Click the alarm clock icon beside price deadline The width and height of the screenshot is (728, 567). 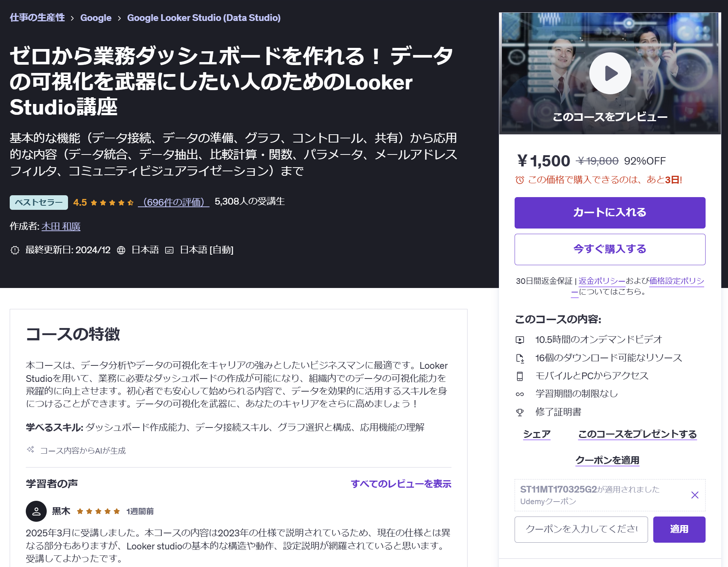pyautogui.click(x=520, y=180)
